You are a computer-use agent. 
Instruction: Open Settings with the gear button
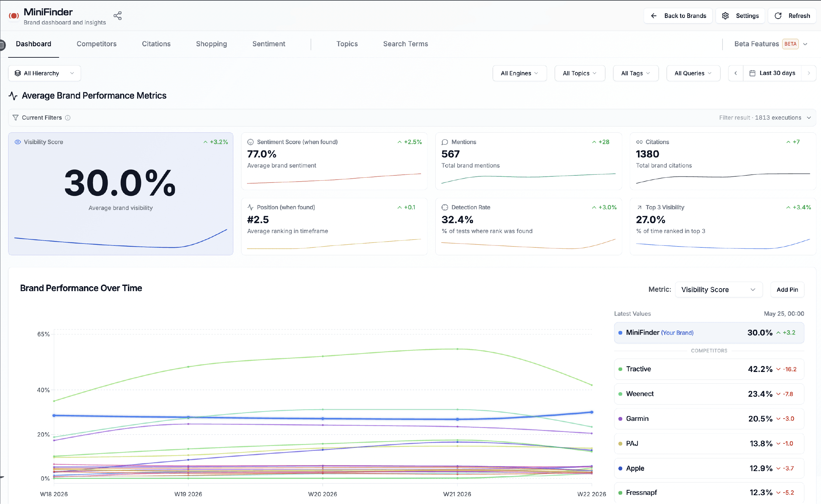point(740,16)
